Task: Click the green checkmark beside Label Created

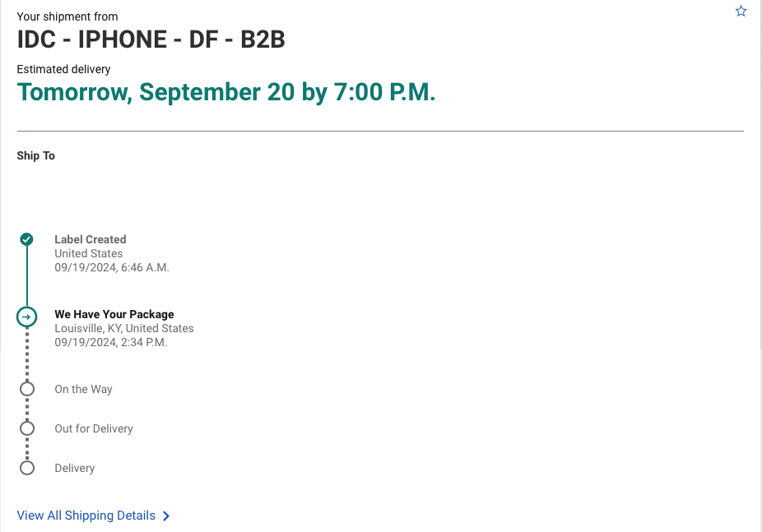Action: (x=27, y=239)
